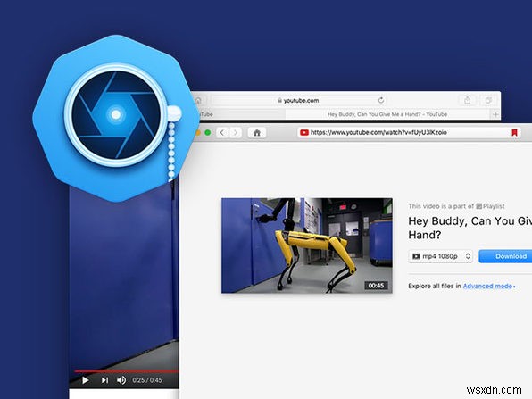The width and height of the screenshot is (532, 399).
Task: Click the forward arrow in the downloader window
Action: (x=235, y=133)
